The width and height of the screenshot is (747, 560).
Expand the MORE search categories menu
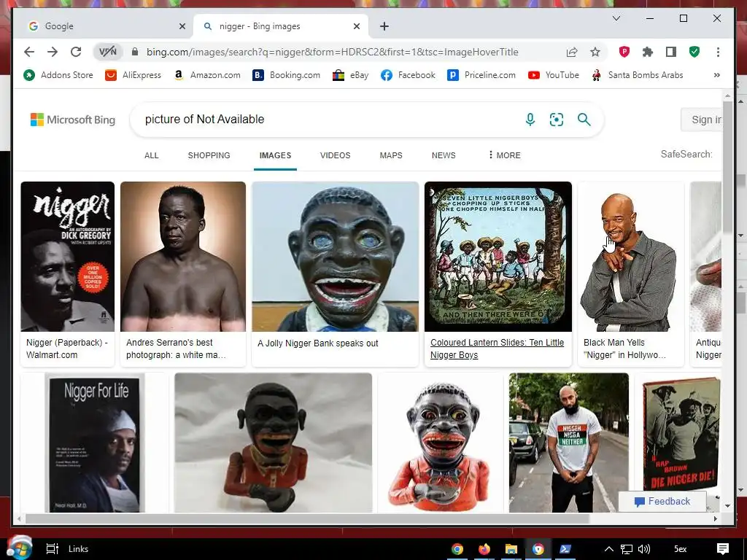click(x=505, y=155)
